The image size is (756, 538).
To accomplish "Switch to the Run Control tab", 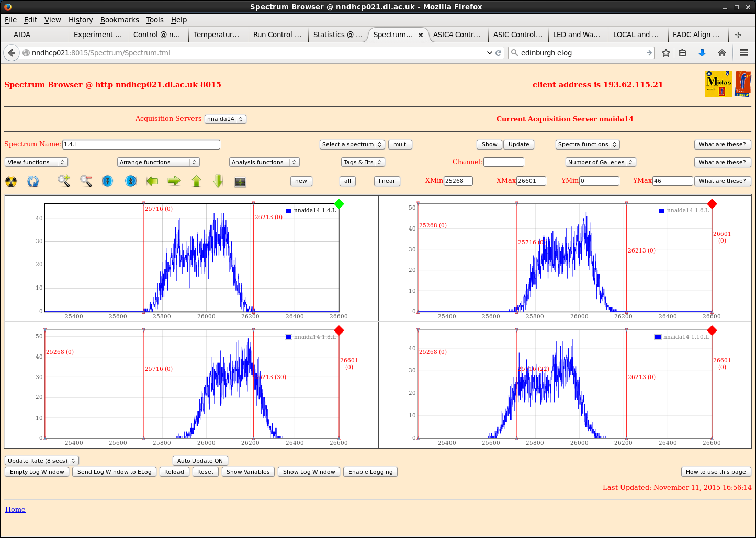I will pos(277,35).
